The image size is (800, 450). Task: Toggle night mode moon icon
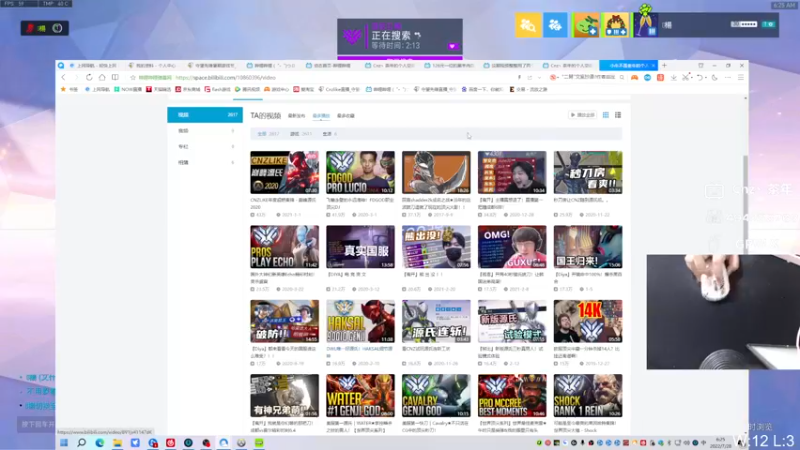point(714,78)
